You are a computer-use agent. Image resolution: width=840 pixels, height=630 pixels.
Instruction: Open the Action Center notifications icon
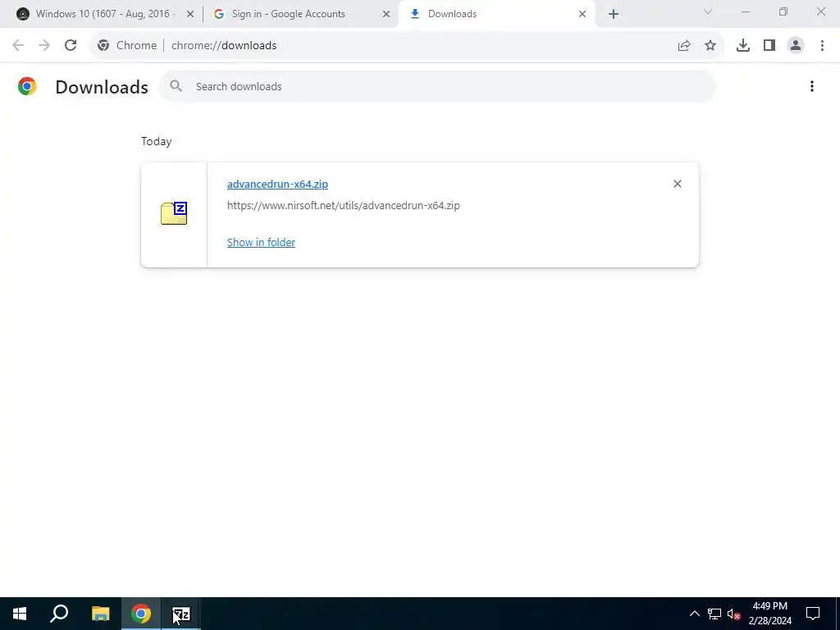[813, 614]
